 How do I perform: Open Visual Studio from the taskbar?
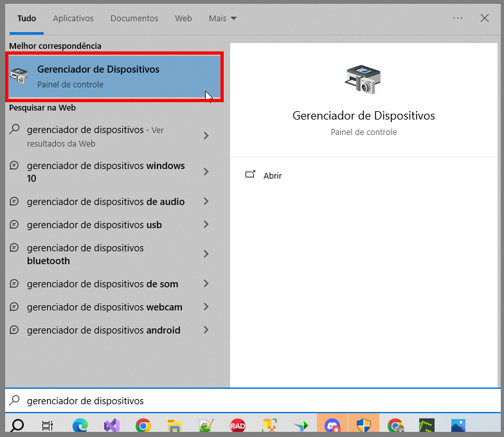112,425
